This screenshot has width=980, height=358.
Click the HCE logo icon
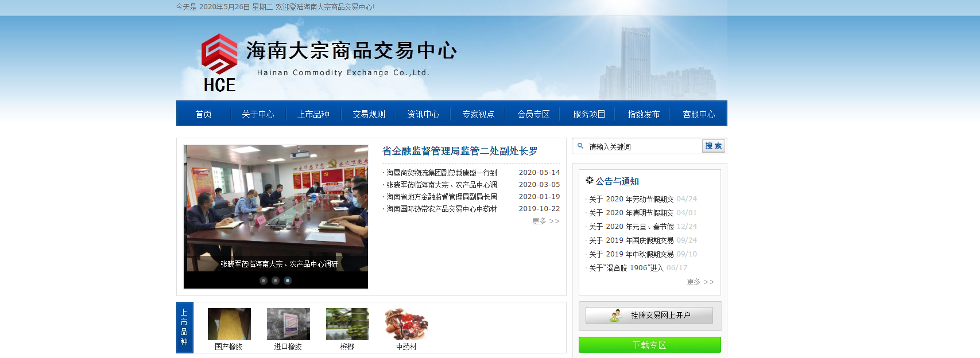[219, 62]
